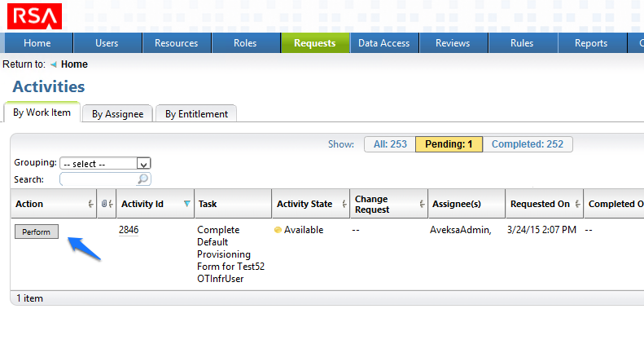Click the search magnifier icon
Screen dimensions: 644x353
(x=143, y=179)
